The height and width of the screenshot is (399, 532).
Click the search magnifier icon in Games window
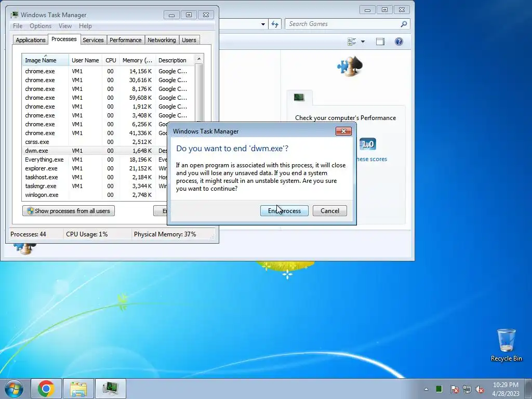[403, 24]
